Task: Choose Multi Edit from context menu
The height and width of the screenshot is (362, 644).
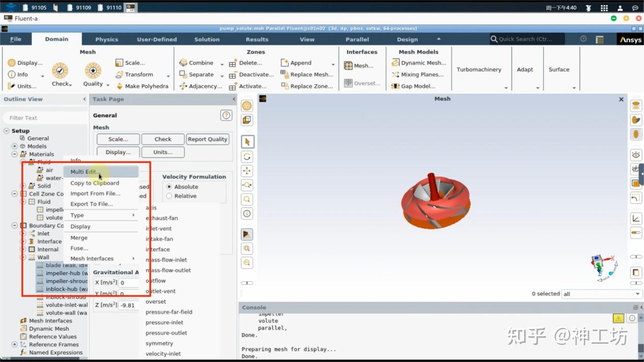Action: [x=102, y=172]
